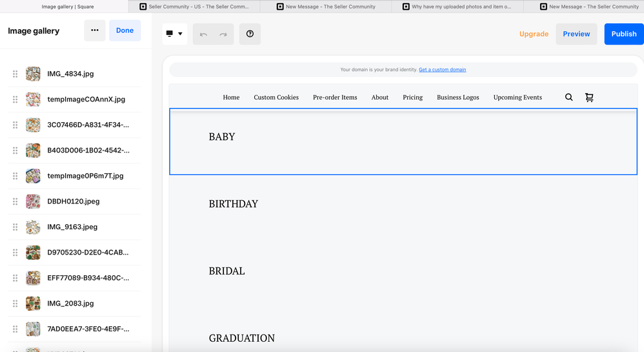Select the tempImageCOAnnX.jpg thumbnail
This screenshot has height=352, width=644.
(x=33, y=99)
